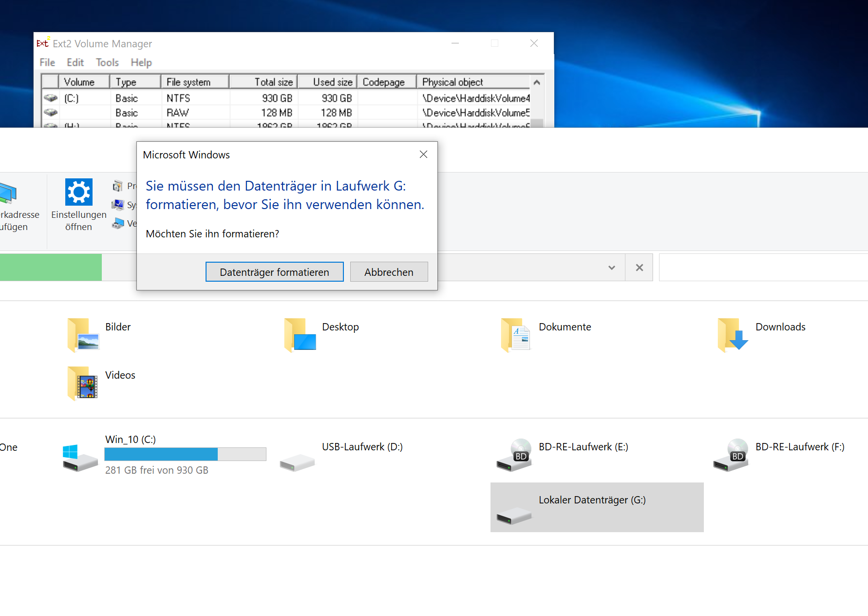Viewport: 868px width, 616px height.
Task: Open the Videos folder icon
Action: pyautogui.click(x=83, y=383)
